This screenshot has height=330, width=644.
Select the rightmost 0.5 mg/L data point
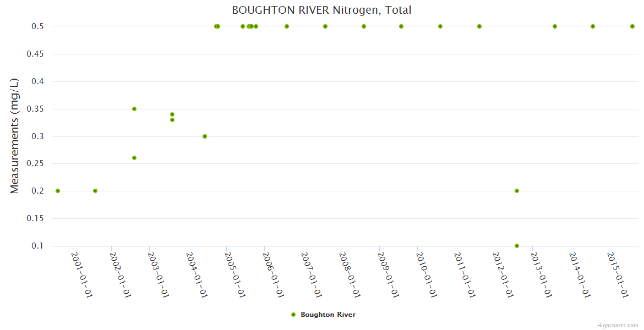(x=632, y=26)
